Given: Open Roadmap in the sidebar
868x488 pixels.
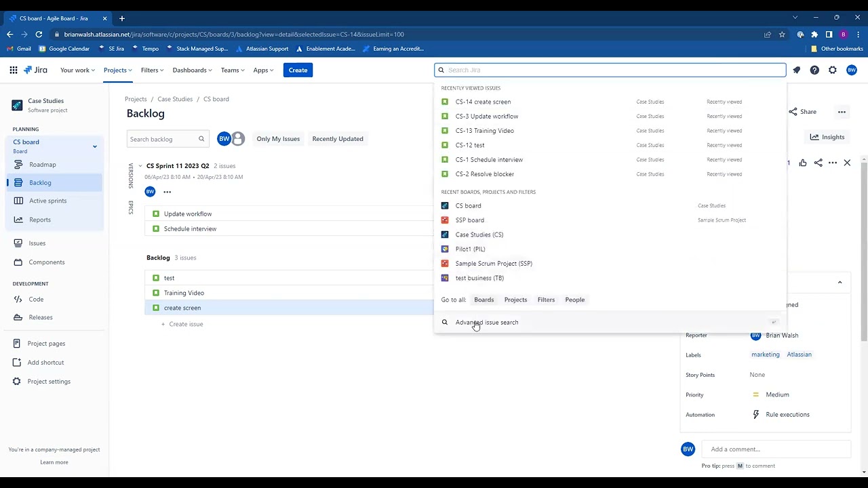Looking at the screenshot, I should pos(54,165).
